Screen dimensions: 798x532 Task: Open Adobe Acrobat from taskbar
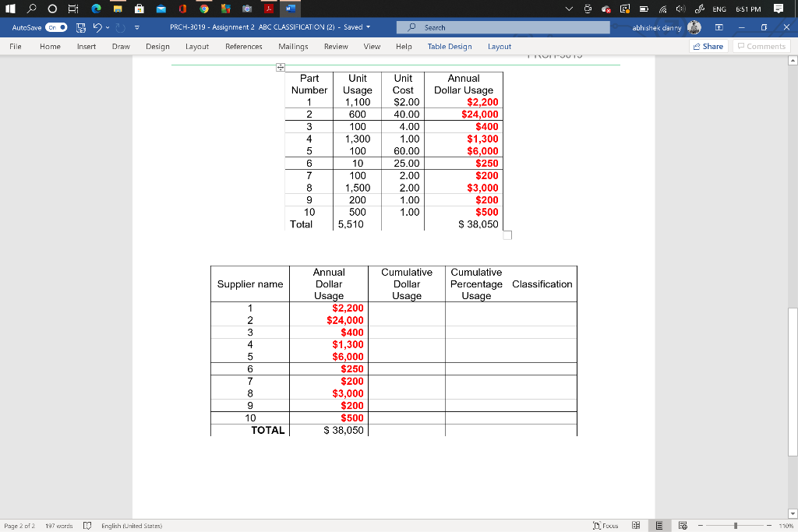click(x=269, y=9)
